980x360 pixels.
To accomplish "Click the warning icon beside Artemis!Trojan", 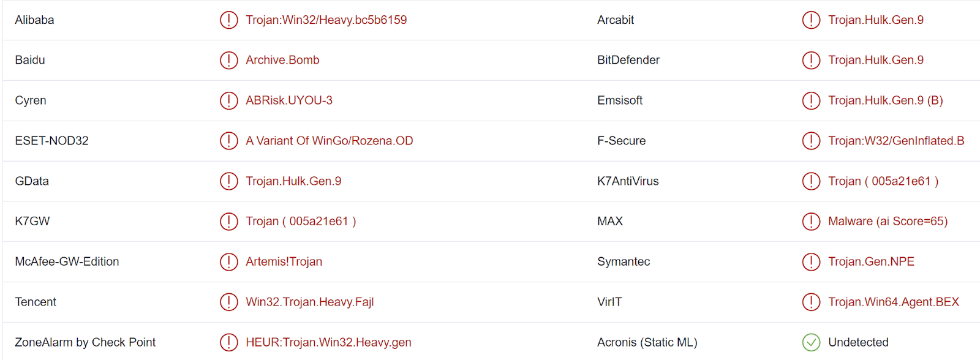I will click(228, 261).
